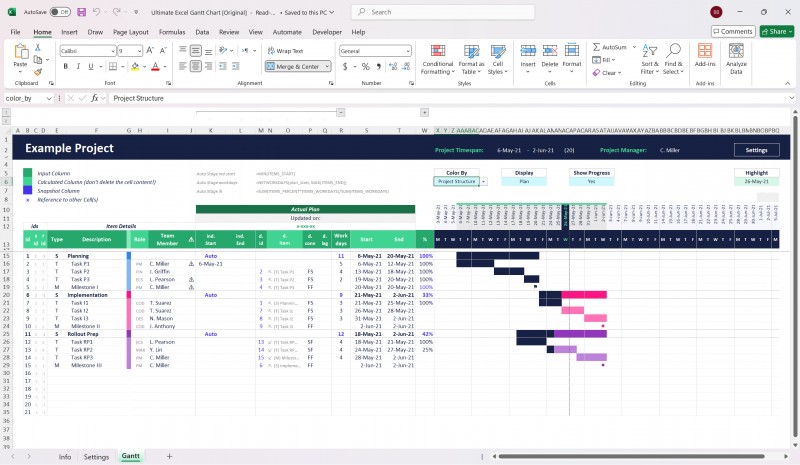Click Analyze Data
Image resolution: width=800 pixels, height=465 pixels.
click(x=736, y=59)
